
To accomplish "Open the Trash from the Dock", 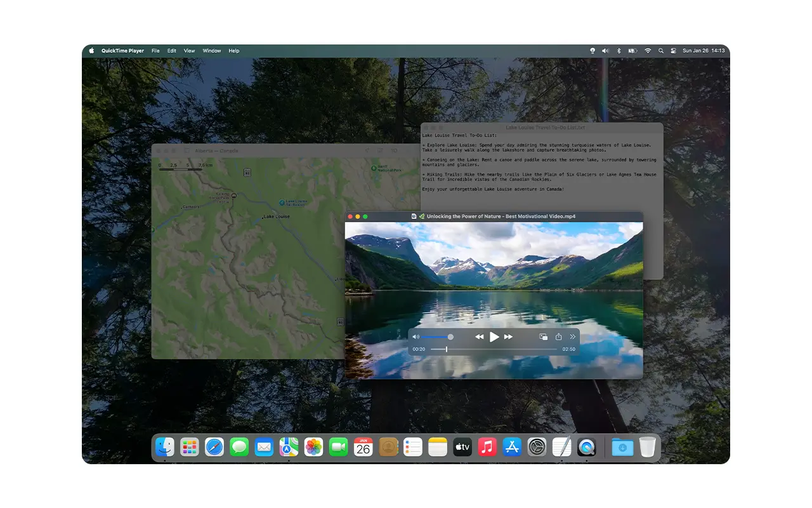I will coord(647,447).
